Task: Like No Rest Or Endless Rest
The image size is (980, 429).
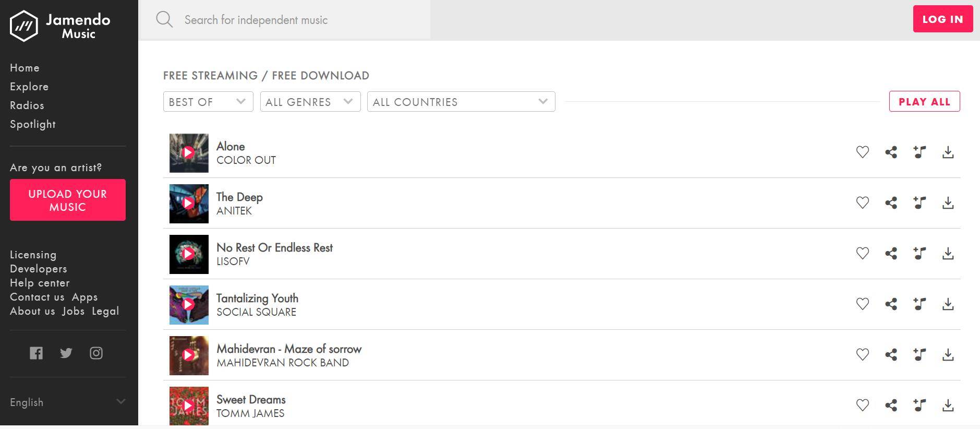Action: pos(863,253)
